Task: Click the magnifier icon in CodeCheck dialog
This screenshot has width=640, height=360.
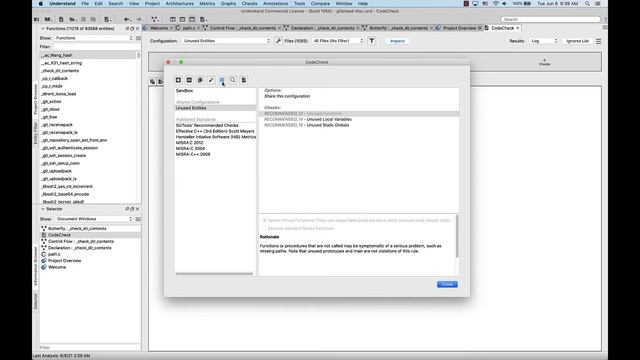Action: coord(233,80)
